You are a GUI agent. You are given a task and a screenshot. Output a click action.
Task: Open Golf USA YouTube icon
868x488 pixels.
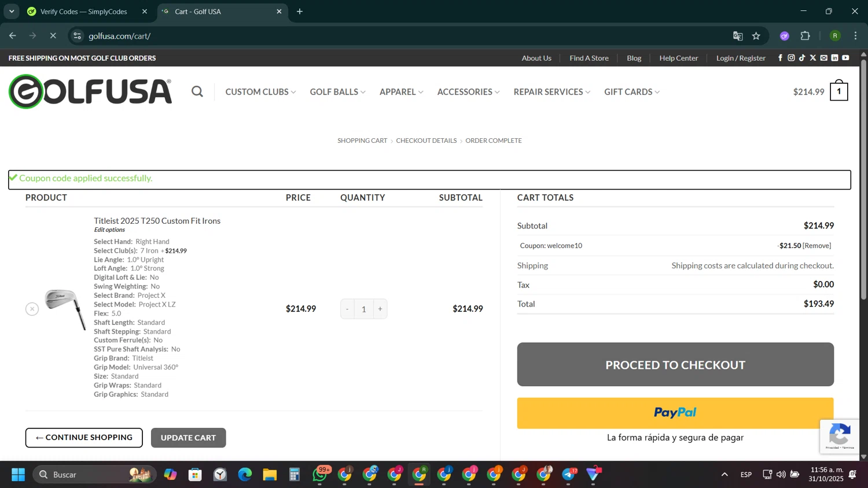845,58
